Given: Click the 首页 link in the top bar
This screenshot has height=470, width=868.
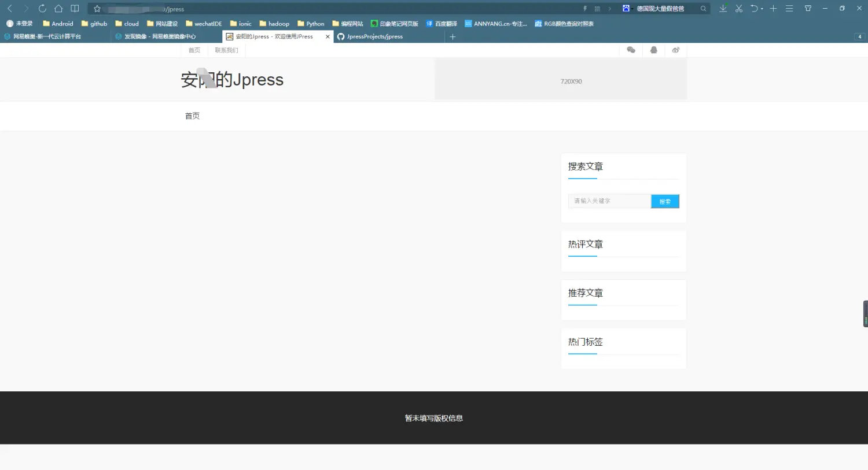Looking at the screenshot, I should 194,50.
